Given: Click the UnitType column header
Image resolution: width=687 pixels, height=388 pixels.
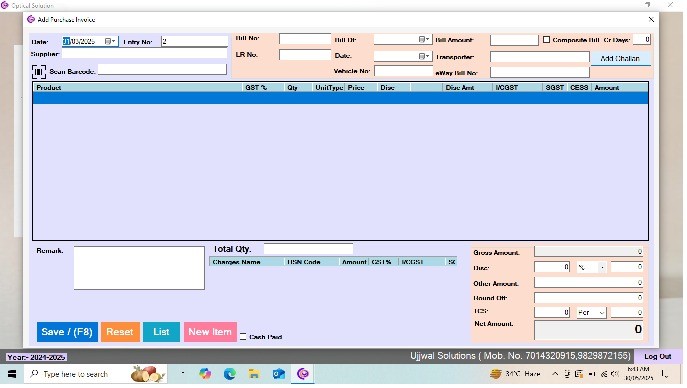Looking at the screenshot, I should click(329, 88).
